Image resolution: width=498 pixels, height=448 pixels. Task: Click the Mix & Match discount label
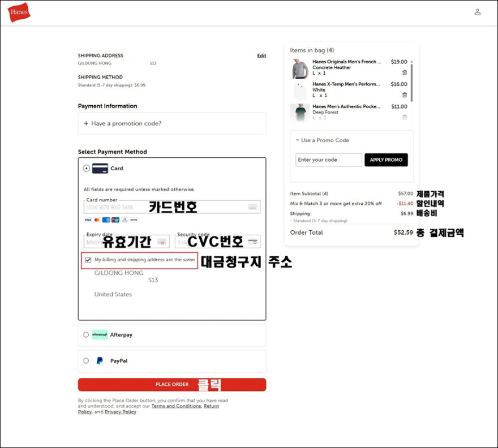click(336, 204)
